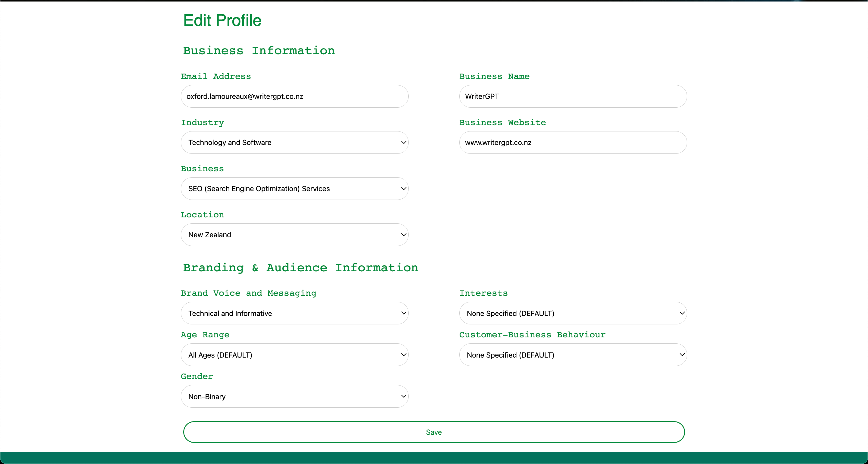Click the Location label
Image resolution: width=868 pixels, height=464 pixels.
203,215
